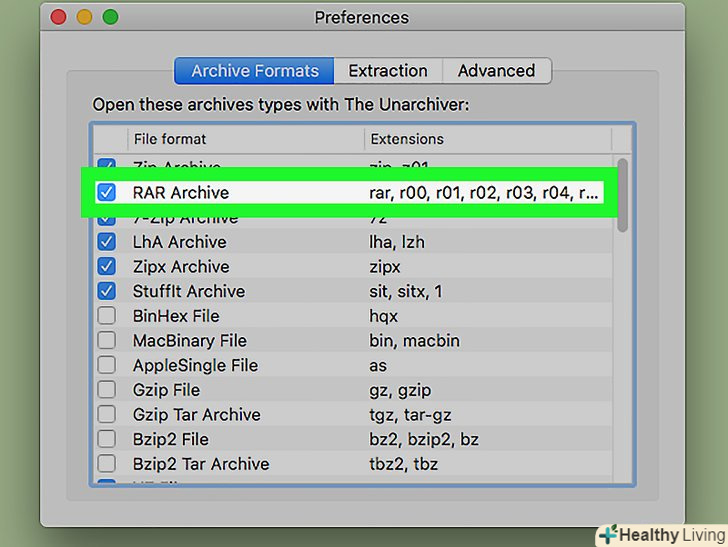Enable the BinHex File checkbox

point(106,316)
